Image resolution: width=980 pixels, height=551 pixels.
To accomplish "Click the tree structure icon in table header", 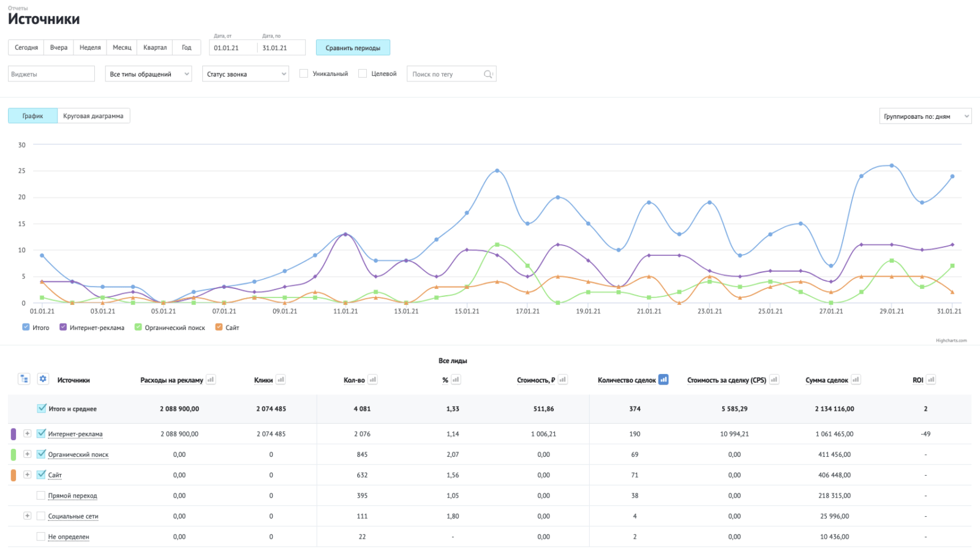I will point(24,379).
